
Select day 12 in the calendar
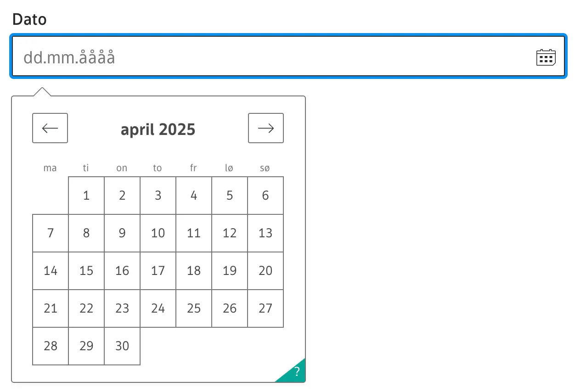230,233
